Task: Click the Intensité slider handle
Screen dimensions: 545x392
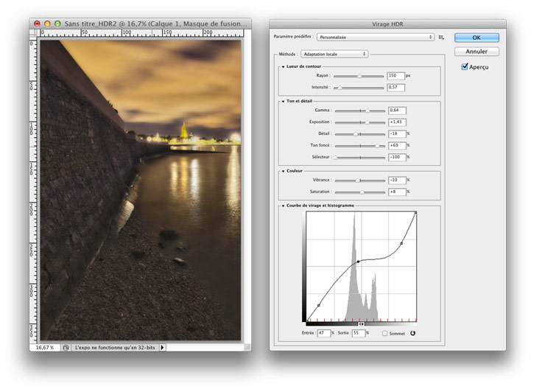Action: pyautogui.click(x=340, y=88)
